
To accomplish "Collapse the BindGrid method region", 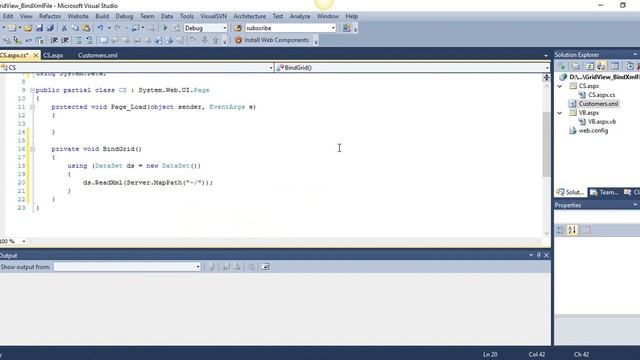I will pyautogui.click(x=32, y=149).
